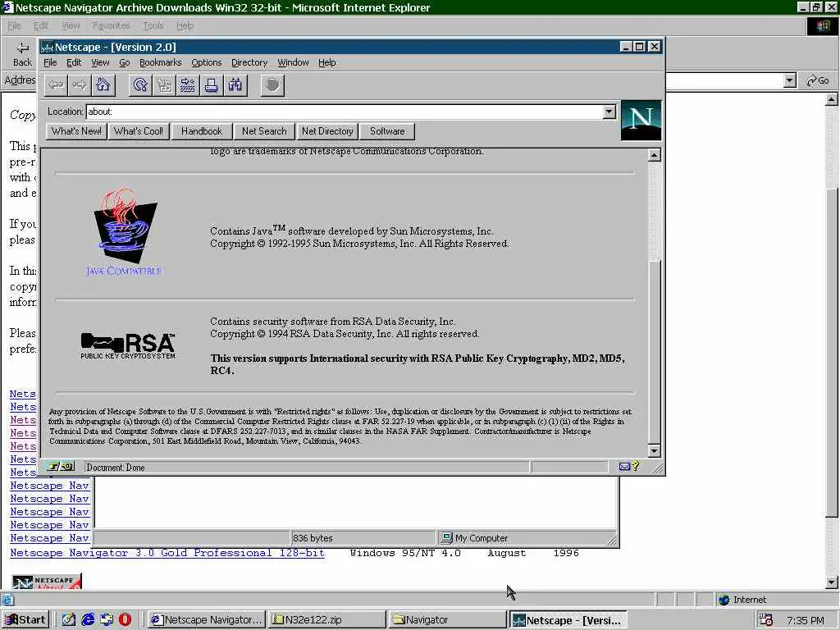Screen dimensions: 840x630
Task: Switch to Netscape Navigator... taskbar button
Action: click(207, 620)
